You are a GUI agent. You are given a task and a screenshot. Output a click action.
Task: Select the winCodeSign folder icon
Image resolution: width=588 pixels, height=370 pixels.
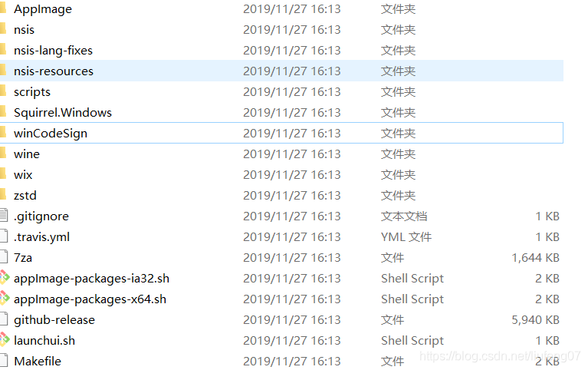(3, 133)
